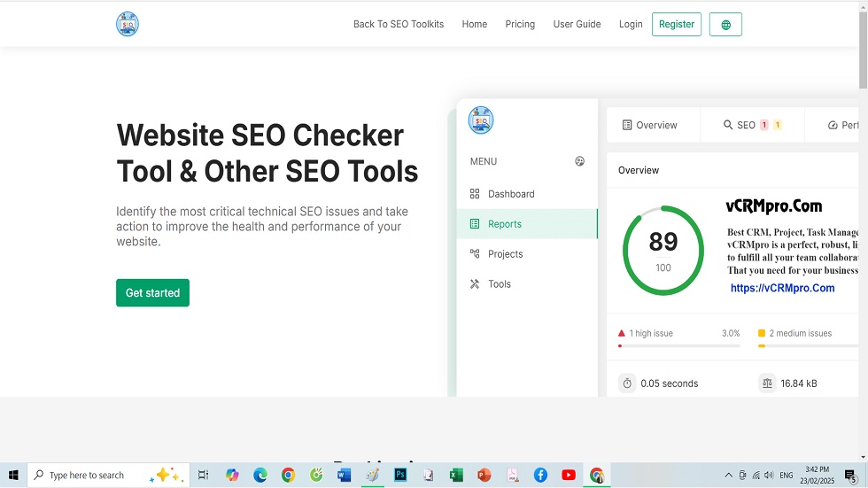This screenshot has width=868, height=488.
Task: Switch to the Overview tab
Action: 650,125
